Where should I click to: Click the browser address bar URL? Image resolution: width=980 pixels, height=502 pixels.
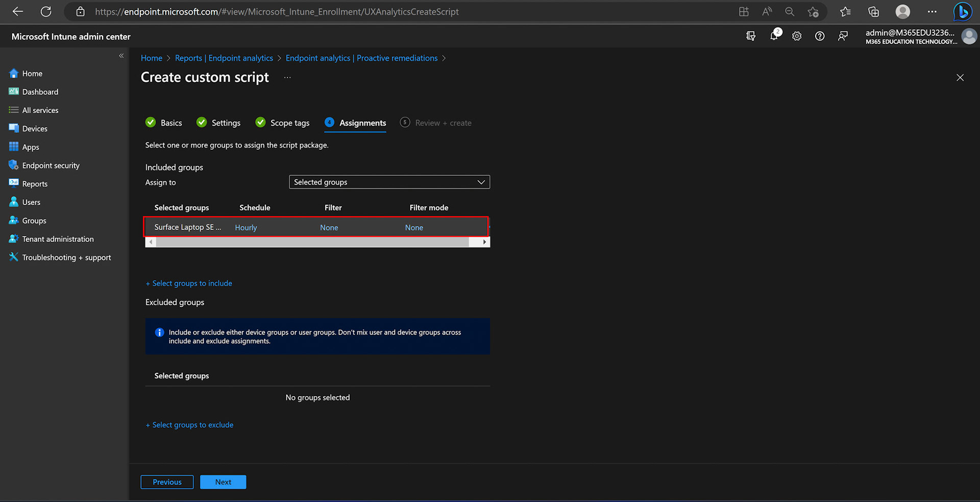(277, 11)
